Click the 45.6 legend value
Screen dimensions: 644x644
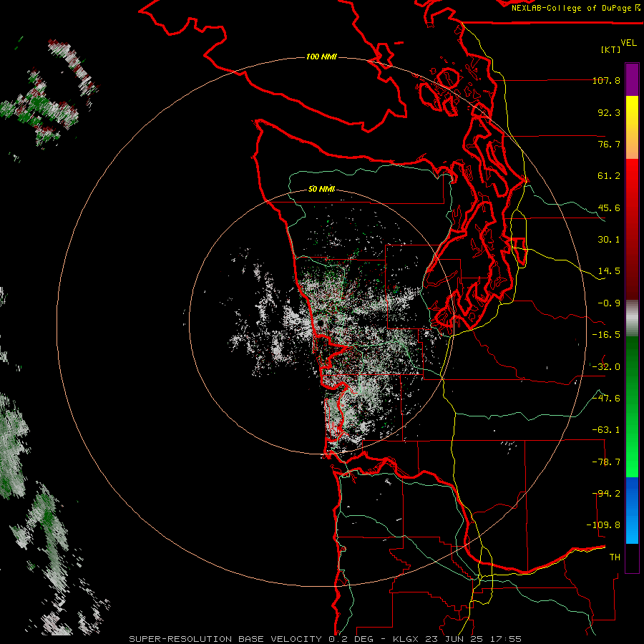point(609,208)
